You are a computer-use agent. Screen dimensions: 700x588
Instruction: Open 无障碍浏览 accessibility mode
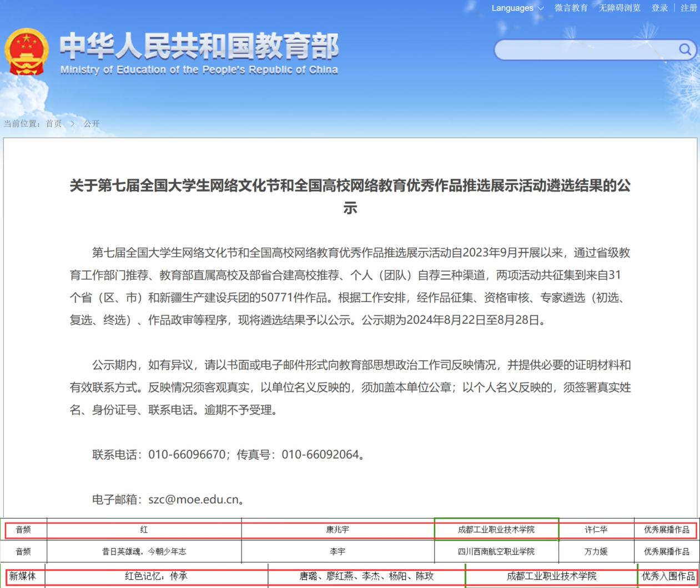point(620,8)
